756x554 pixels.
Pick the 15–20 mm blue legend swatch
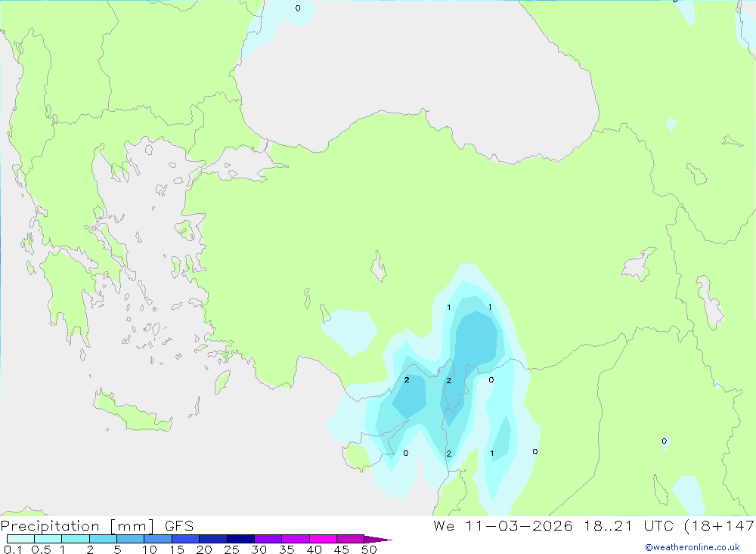(x=186, y=539)
